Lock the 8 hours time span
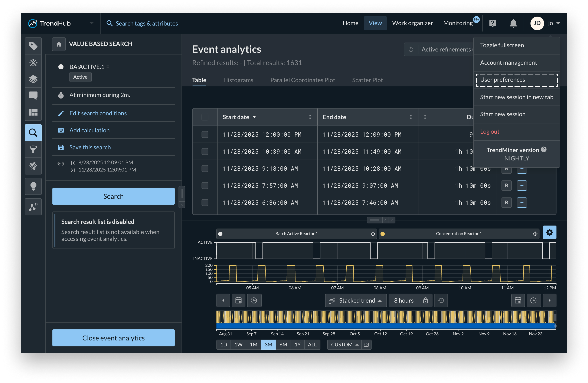This screenshot has width=588, height=383. 425,300
